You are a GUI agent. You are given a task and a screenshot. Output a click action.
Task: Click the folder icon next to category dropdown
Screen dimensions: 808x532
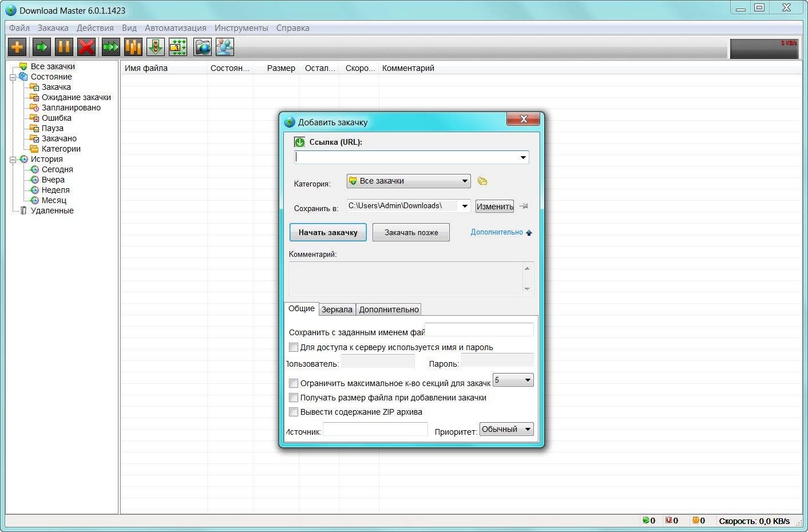[482, 181]
